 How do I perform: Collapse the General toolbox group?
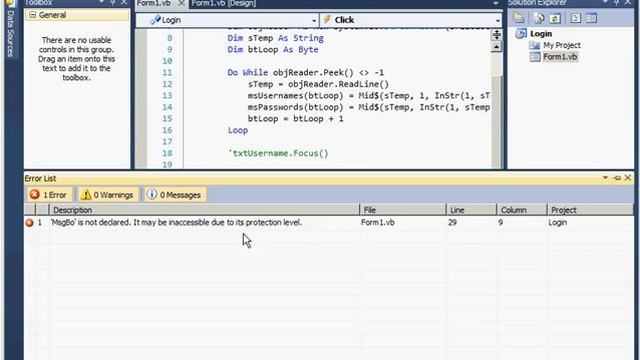[x=32, y=15]
